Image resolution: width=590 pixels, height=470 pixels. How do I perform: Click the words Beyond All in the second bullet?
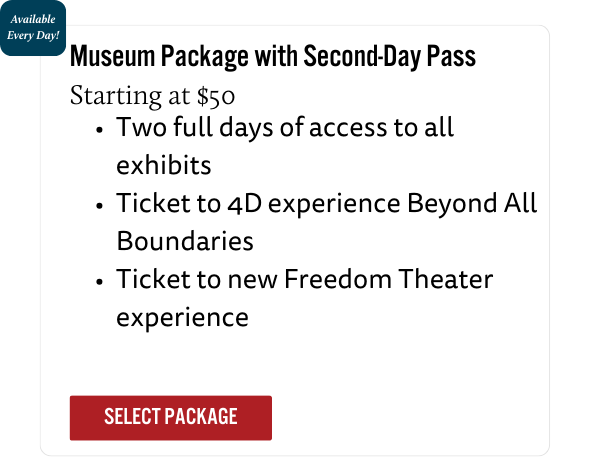click(x=472, y=204)
